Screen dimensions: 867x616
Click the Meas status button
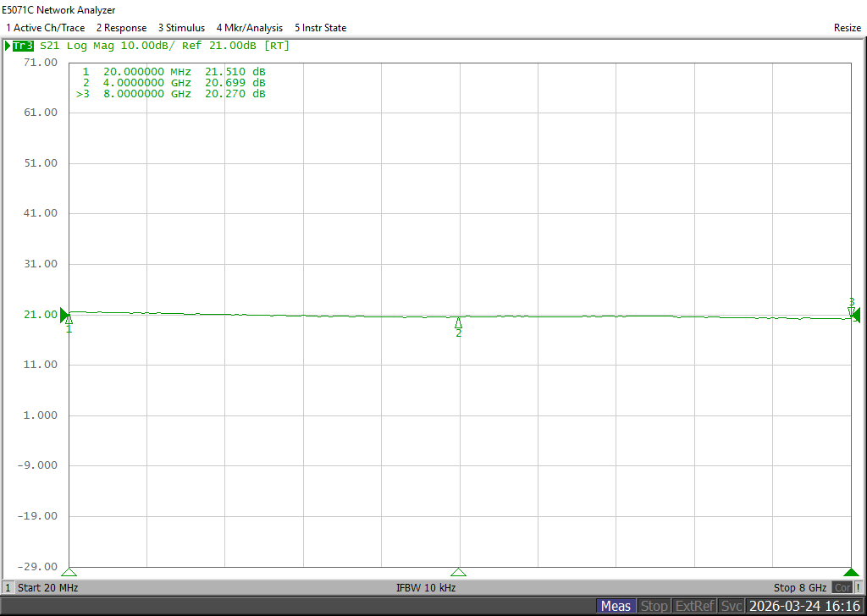point(616,606)
